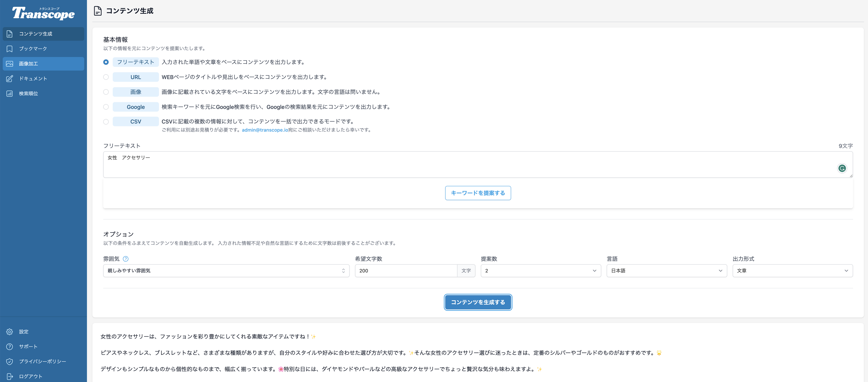Go to the ドキュメント sidebar item
Screen dimensions: 868x382
tap(33, 78)
